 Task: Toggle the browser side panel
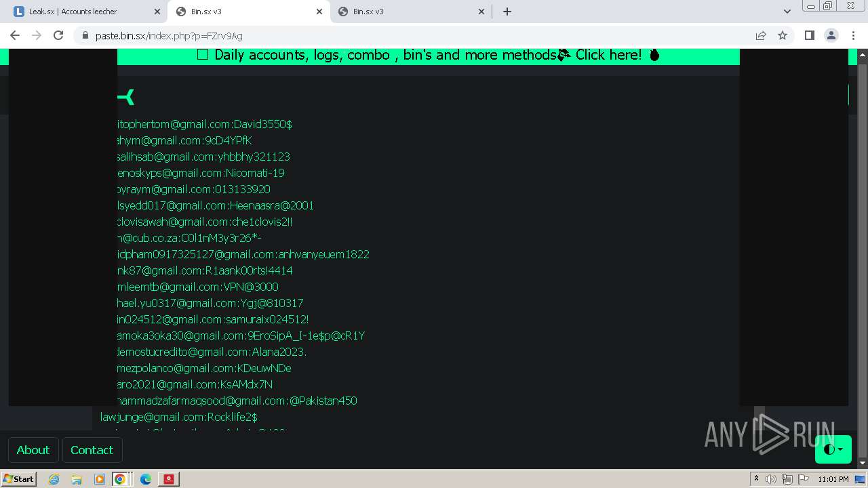809,35
